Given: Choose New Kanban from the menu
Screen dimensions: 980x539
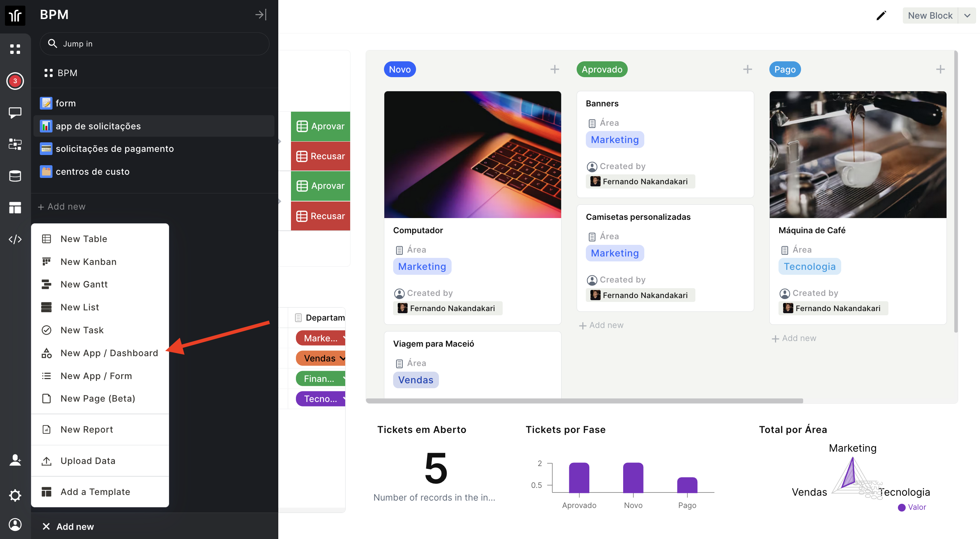Looking at the screenshot, I should [88, 262].
